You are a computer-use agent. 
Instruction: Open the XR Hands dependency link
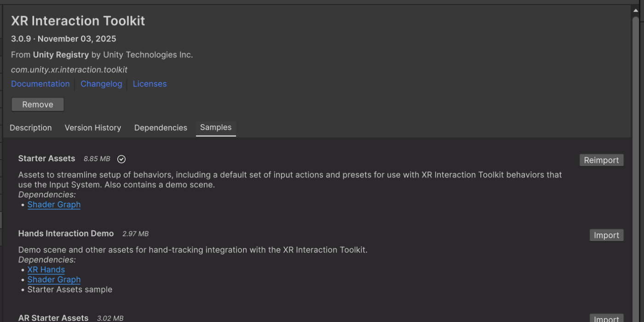pos(46,270)
